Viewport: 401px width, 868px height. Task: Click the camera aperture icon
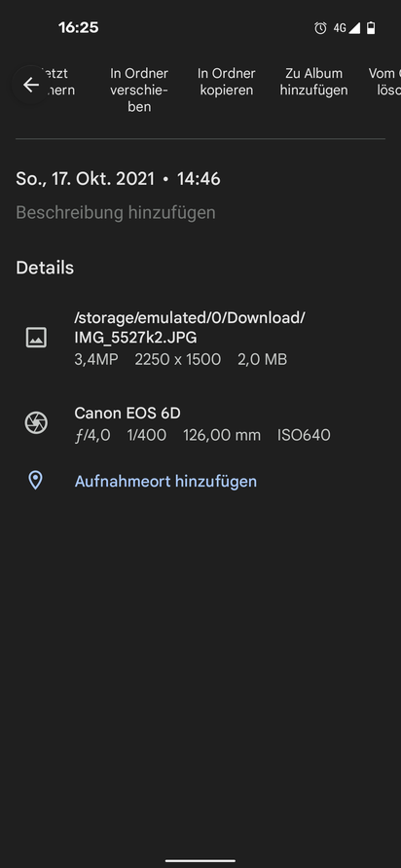coord(36,423)
